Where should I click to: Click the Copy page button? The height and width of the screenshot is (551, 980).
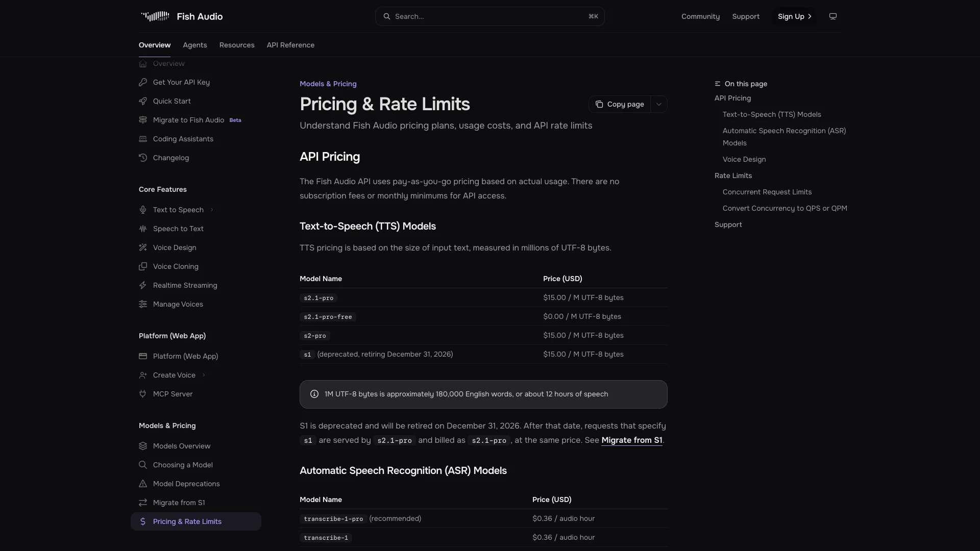coord(620,104)
